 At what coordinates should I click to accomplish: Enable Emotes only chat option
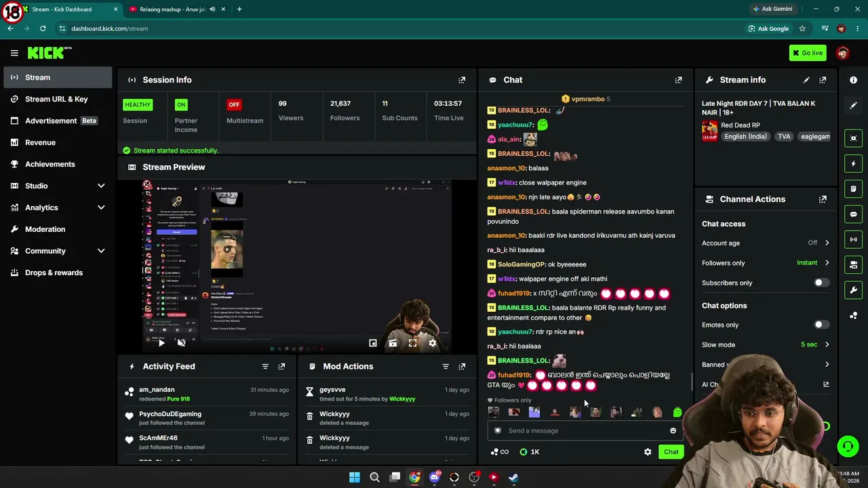pyautogui.click(x=821, y=325)
